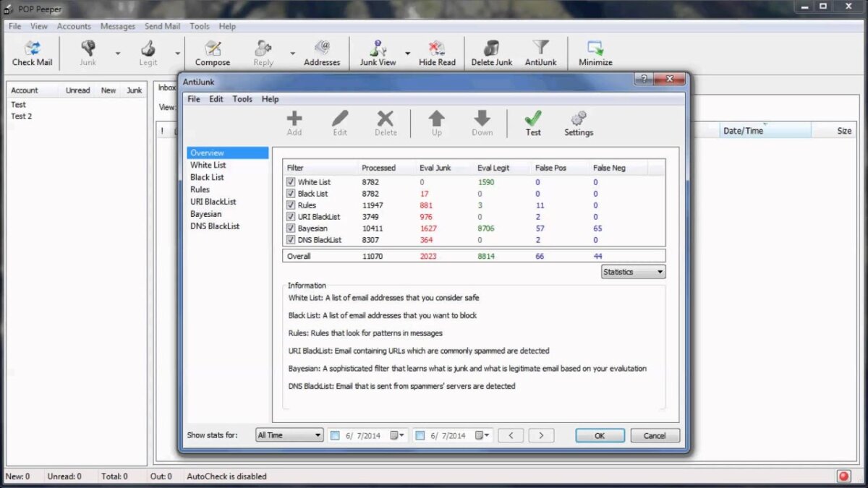Click the Junk thumbs-down icon

point(88,48)
